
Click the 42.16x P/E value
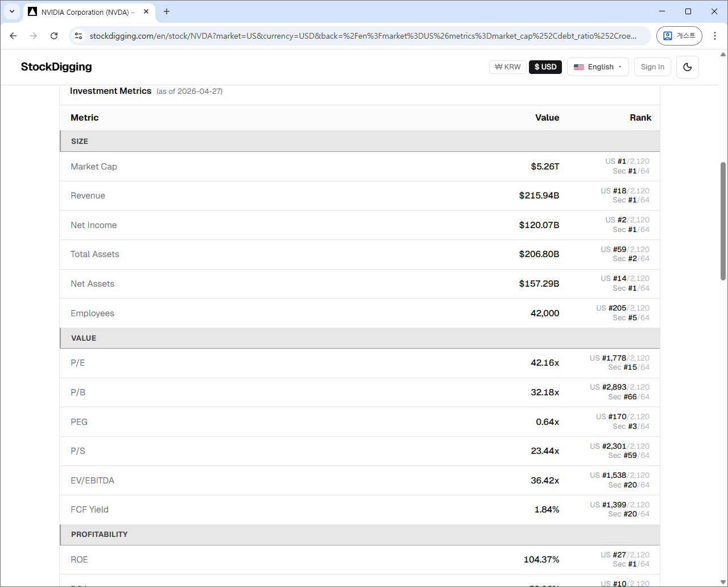(x=545, y=363)
